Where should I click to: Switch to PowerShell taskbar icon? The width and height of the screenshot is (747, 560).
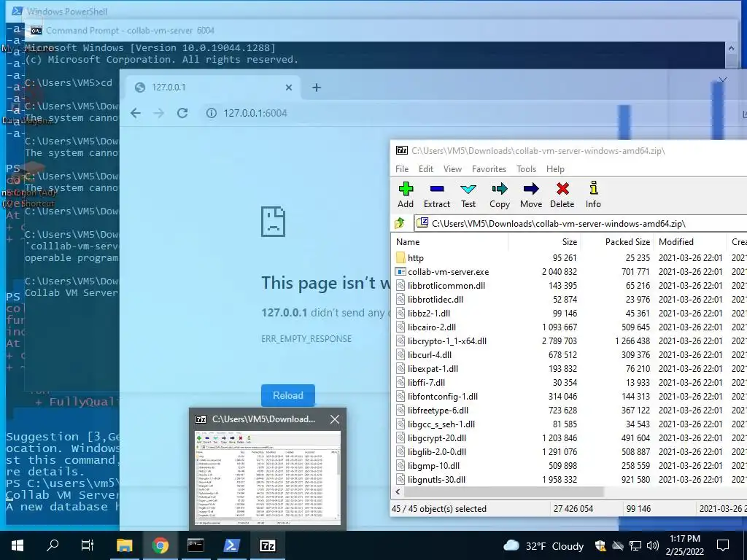231,545
